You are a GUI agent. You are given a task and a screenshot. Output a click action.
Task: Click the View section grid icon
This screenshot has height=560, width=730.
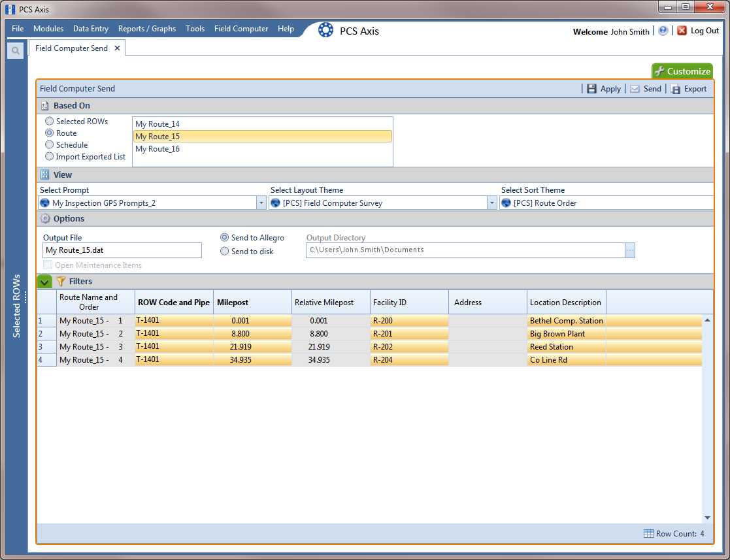[x=44, y=174]
